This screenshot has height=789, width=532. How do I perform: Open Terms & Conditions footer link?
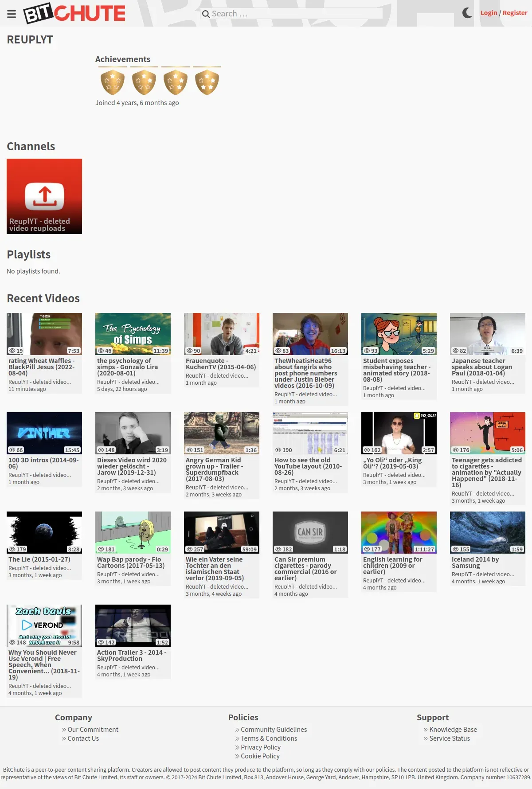(269, 738)
